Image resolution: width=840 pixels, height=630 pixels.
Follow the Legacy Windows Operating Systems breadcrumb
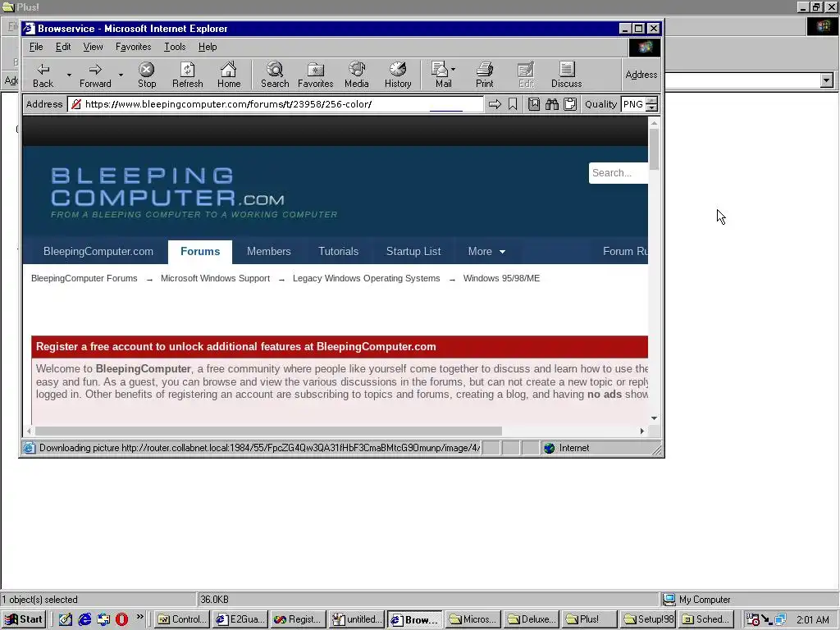point(366,278)
